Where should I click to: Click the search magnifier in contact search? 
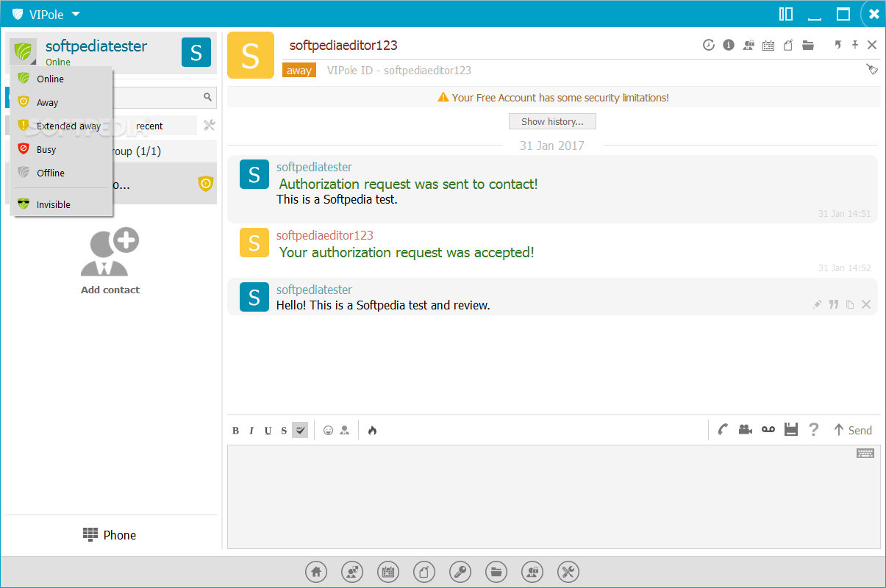pyautogui.click(x=208, y=97)
